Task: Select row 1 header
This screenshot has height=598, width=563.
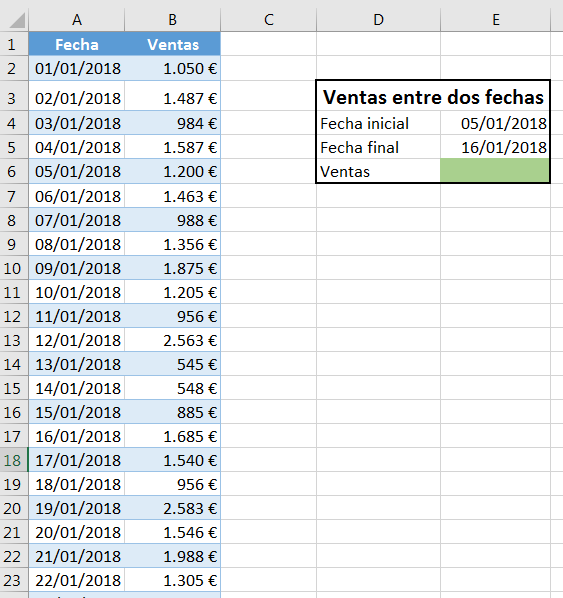Action: [14, 44]
